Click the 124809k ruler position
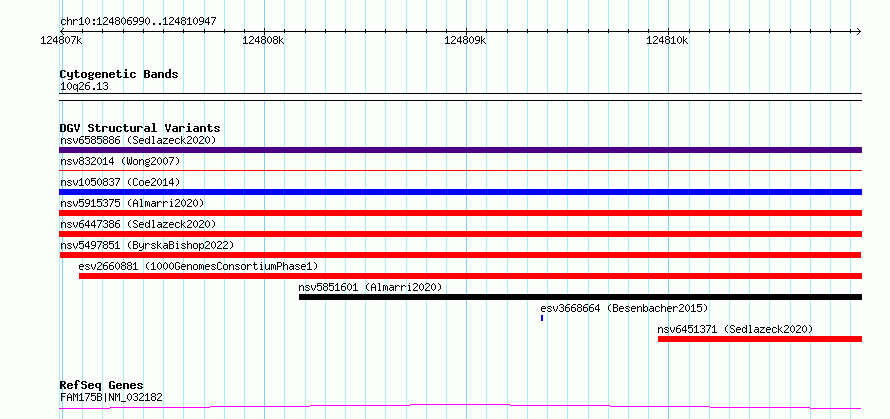 coord(465,40)
